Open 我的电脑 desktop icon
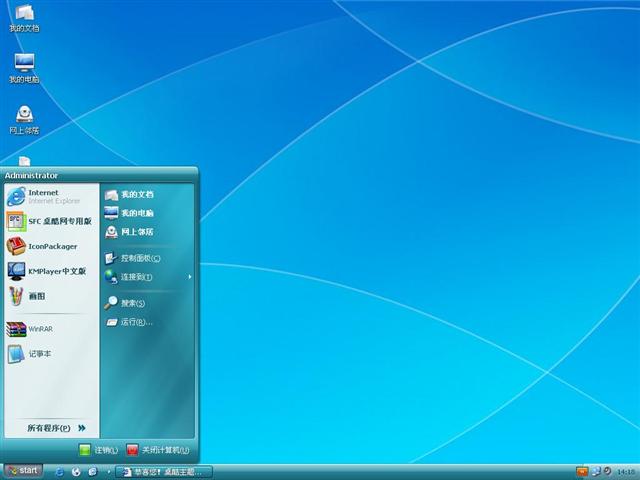This screenshot has width=640, height=480. click(x=24, y=67)
